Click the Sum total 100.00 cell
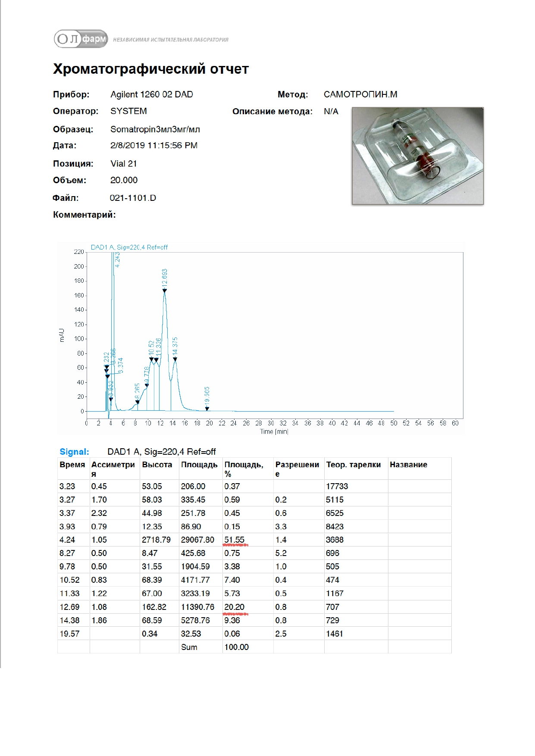Image resolution: width=535 pixels, height=756 pixels. pyautogui.click(x=236, y=647)
